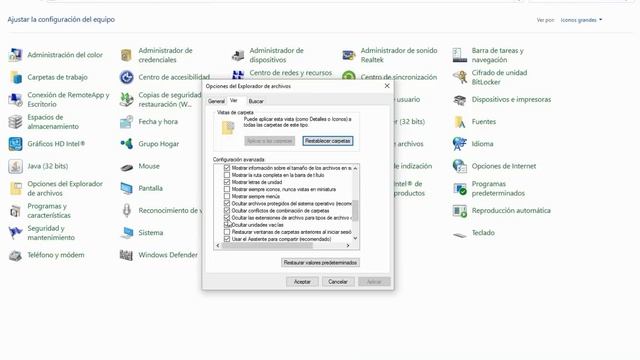Toggle Ocultar unidades vacías checkbox
The width and height of the screenshot is (640, 360).
[x=227, y=225]
